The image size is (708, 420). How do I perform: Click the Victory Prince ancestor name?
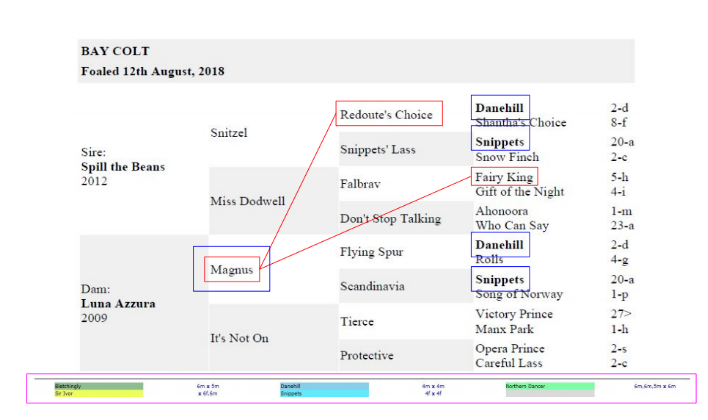[514, 314]
